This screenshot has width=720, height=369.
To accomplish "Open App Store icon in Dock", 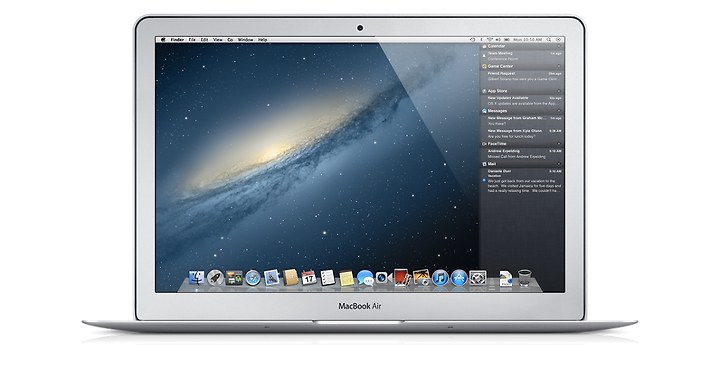I will pos(459,277).
